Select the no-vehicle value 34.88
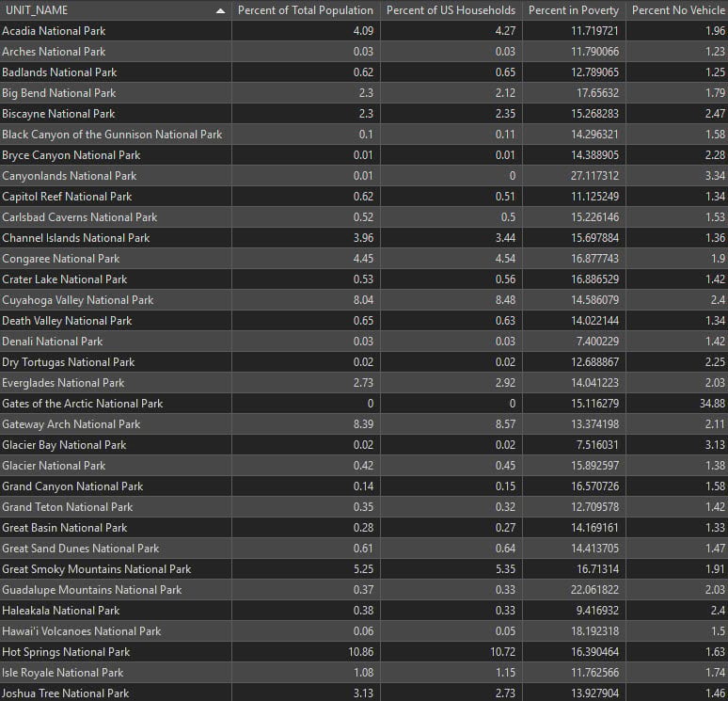Screen dimensions: 728x701 click(712, 404)
